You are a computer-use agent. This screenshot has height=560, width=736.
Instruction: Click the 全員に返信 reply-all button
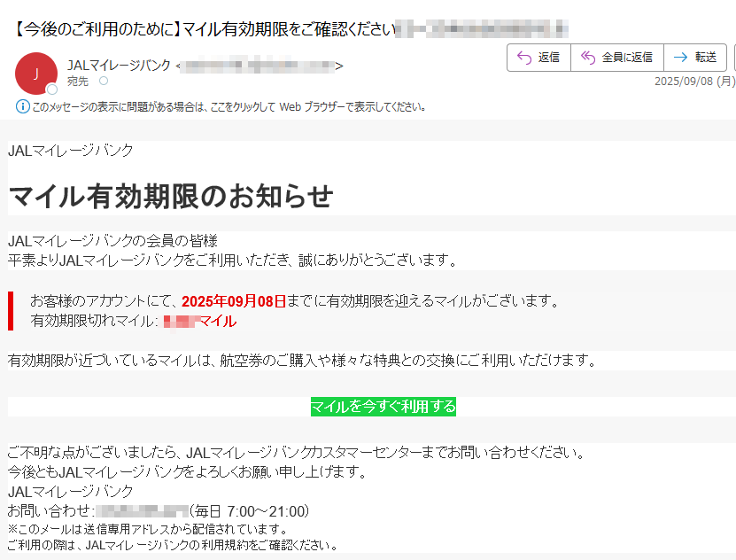coord(617,58)
